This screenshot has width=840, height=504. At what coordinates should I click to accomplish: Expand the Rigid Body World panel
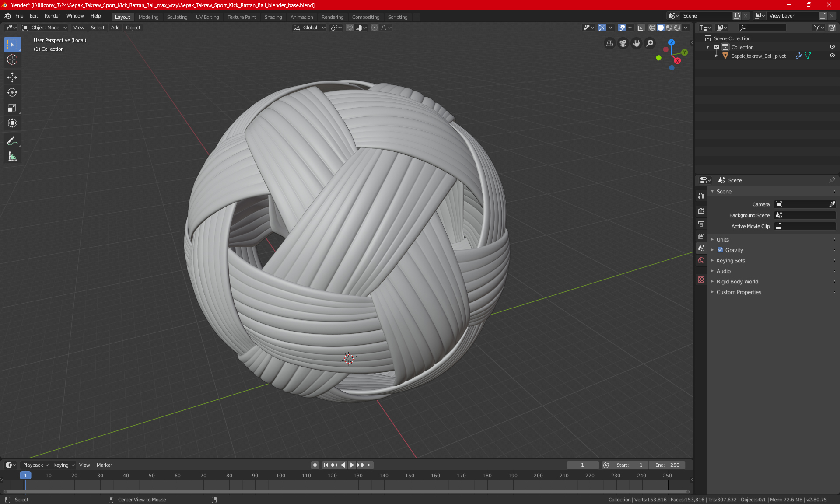pos(737,282)
